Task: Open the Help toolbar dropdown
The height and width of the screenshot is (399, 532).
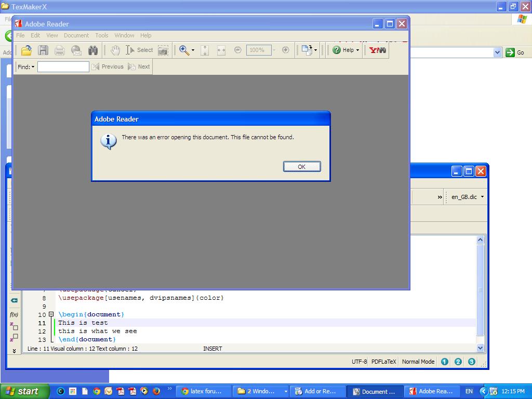Action: tap(345, 50)
